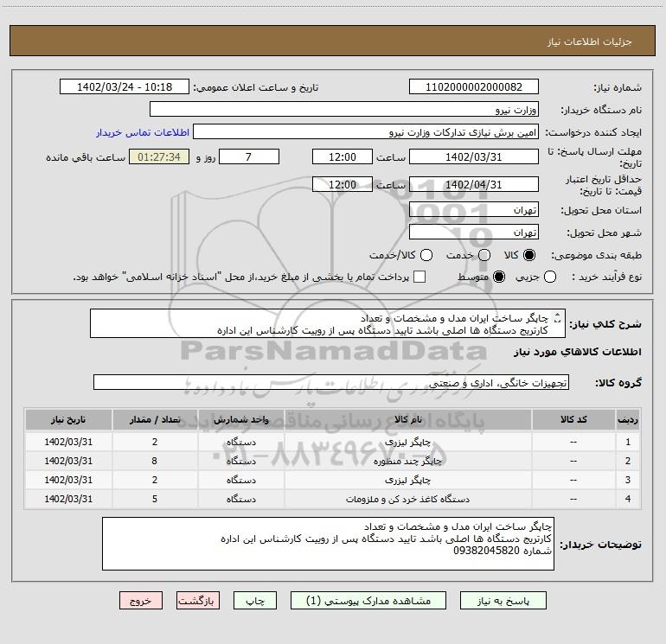Click دستگاه کاغذ خرد کن و ملزومات item

point(407,500)
